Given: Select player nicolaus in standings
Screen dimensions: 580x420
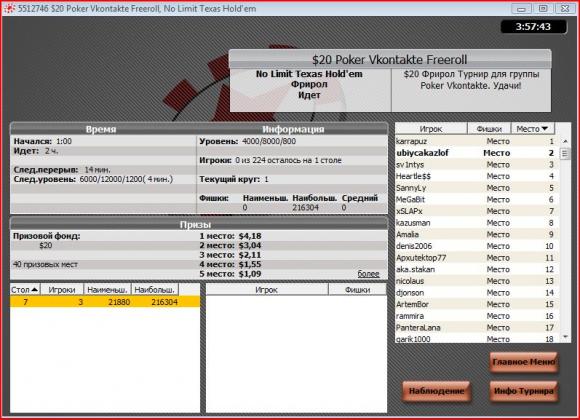Looking at the screenshot, I should pos(475,281).
